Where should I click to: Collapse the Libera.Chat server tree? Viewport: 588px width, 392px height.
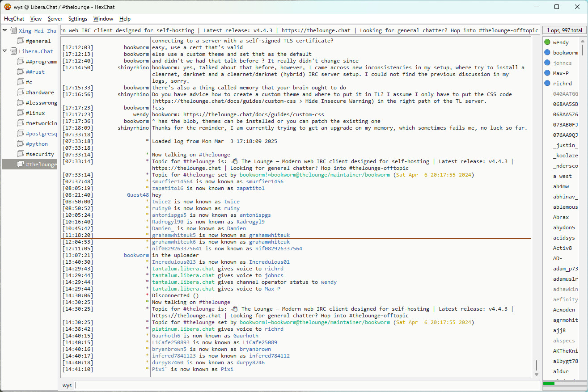5,51
